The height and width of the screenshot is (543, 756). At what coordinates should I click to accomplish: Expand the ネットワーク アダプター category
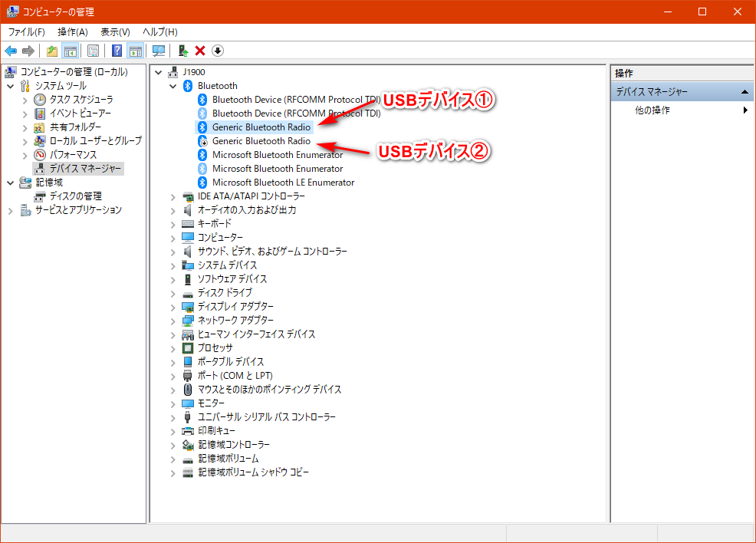point(173,321)
